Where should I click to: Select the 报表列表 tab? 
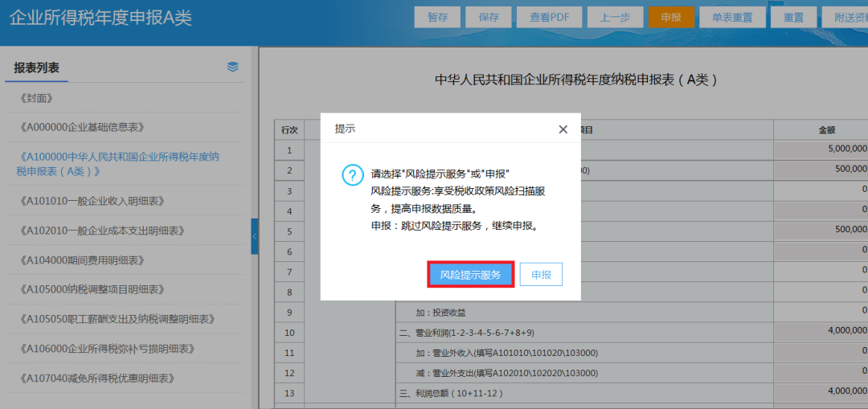click(36, 68)
